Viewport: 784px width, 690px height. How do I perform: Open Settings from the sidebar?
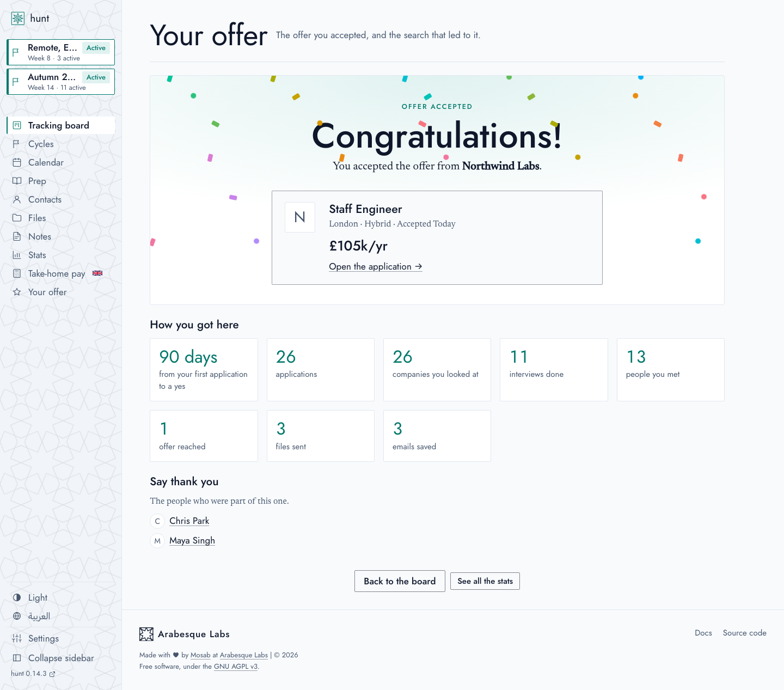click(61, 638)
